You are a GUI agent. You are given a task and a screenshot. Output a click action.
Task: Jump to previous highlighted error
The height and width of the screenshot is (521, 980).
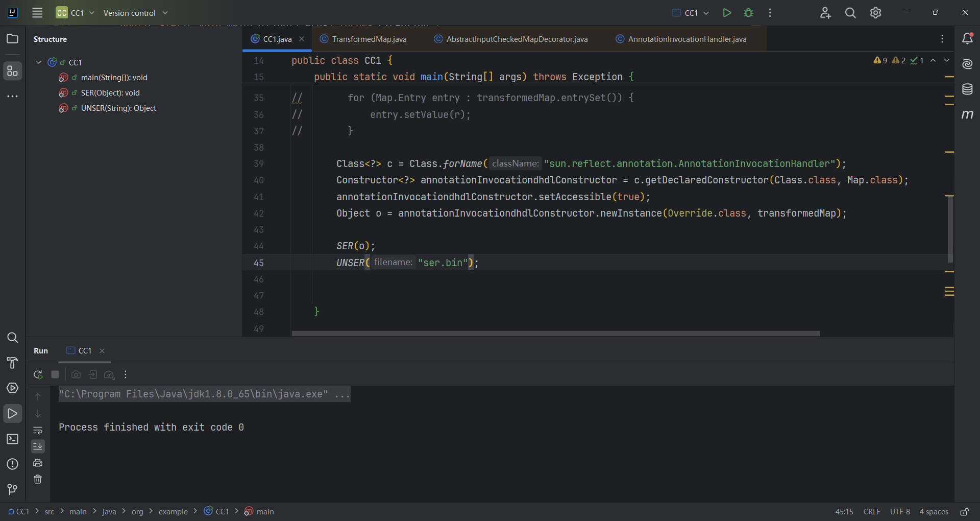pyautogui.click(x=933, y=60)
